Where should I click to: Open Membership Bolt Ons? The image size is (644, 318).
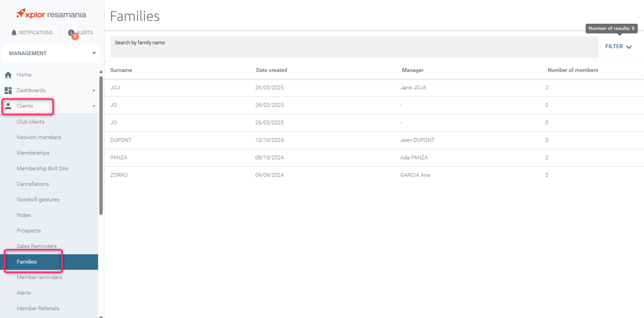[x=42, y=168]
